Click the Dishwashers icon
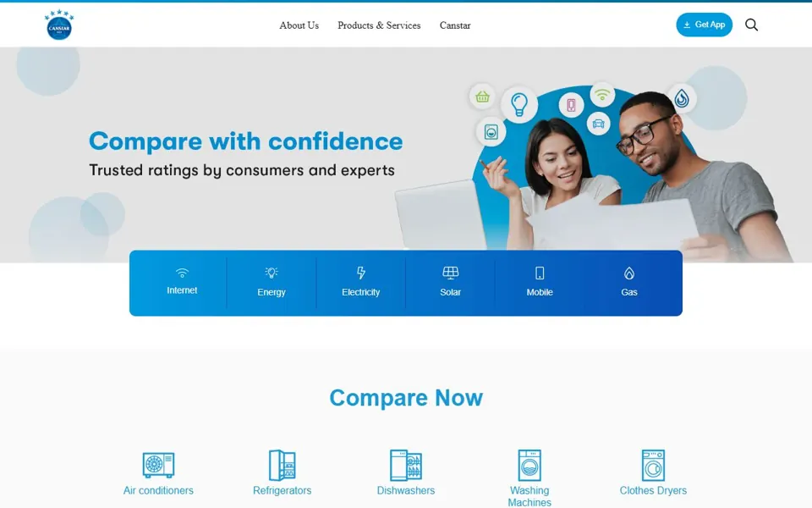Viewport: 812px width, 508px height. [406, 465]
